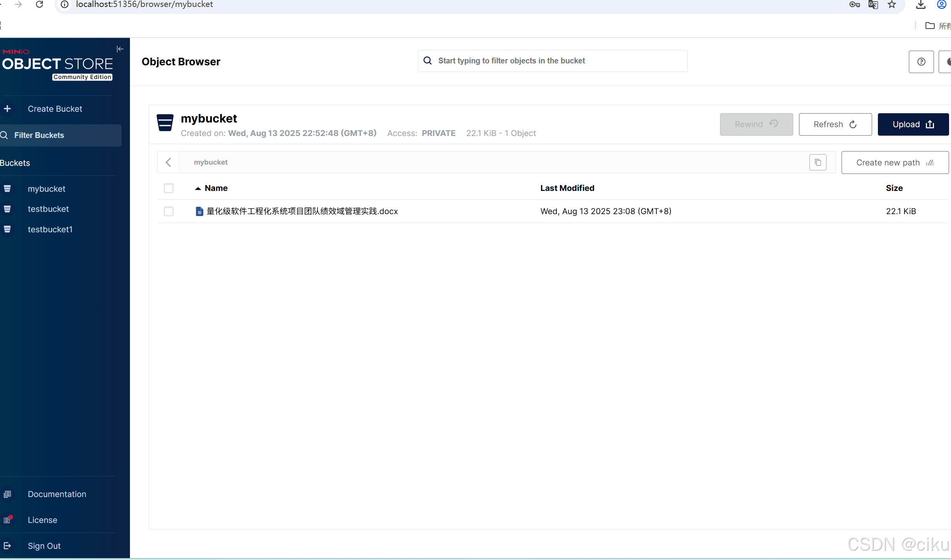Click the copy path icon
This screenshot has width=951, height=560.
click(818, 162)
